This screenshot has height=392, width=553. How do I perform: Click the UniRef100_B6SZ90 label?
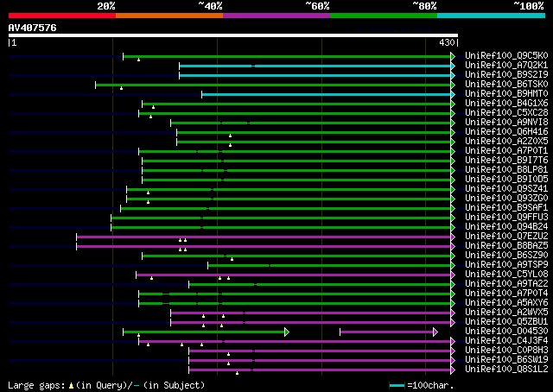pos(506,256)
